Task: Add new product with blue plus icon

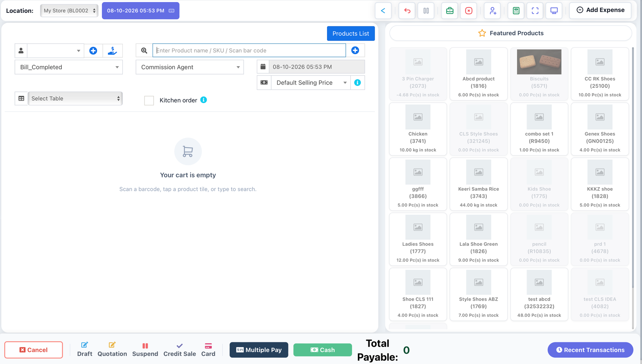Action: (355, 51)
